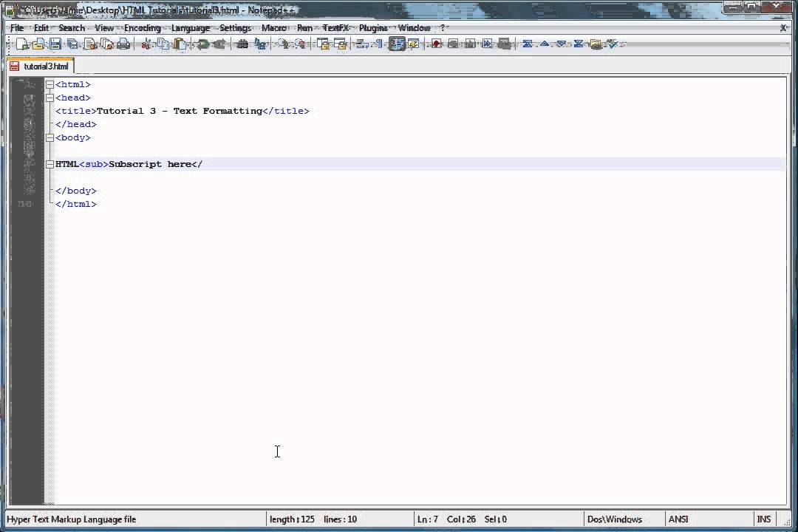Save the current file with the floppy icon
This screenshot has height=532, width=798.
pyautogui.click(x=55, y=44)
